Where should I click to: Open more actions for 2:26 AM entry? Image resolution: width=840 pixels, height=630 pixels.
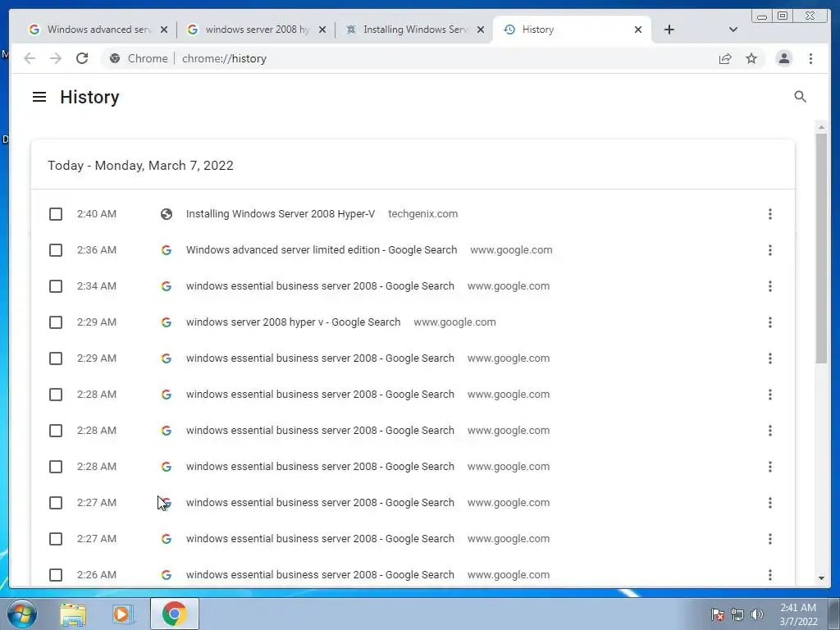pos(769,575)
